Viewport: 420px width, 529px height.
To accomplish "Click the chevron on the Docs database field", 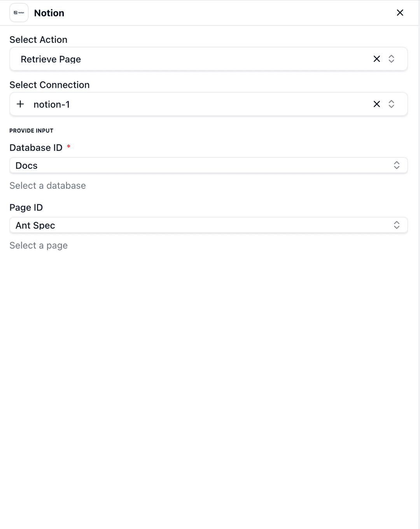I will pos(397,165).
